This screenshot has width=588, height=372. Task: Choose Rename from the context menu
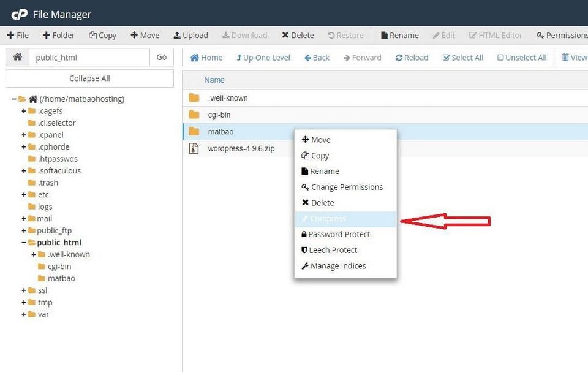[345, 171]
